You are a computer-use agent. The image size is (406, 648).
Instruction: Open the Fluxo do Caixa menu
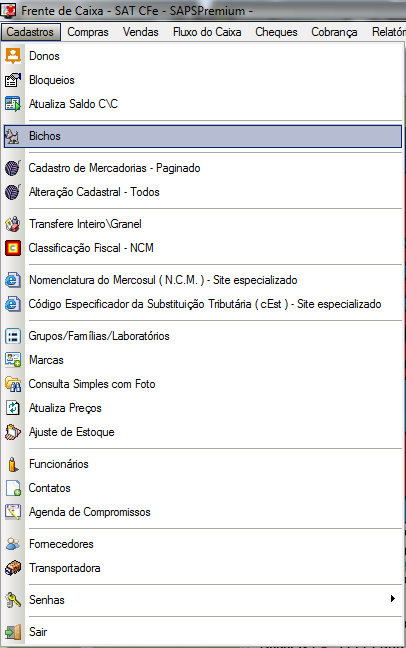tap(207, 32)
